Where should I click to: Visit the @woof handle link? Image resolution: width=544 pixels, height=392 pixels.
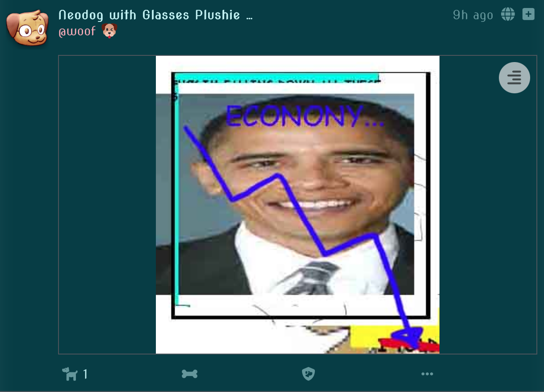click(77, 31)
